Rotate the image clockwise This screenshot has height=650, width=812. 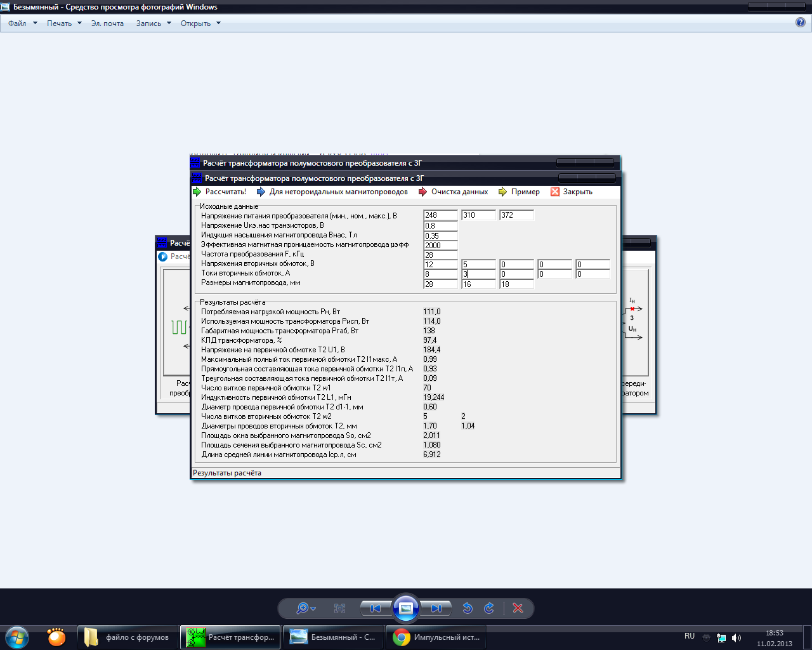[489, 608]
